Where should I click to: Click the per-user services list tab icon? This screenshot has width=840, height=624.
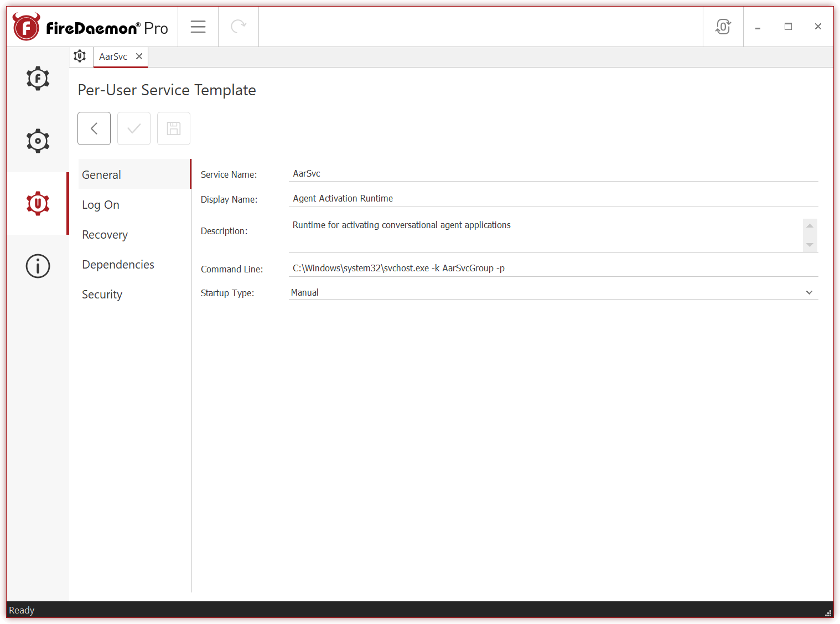80,56
